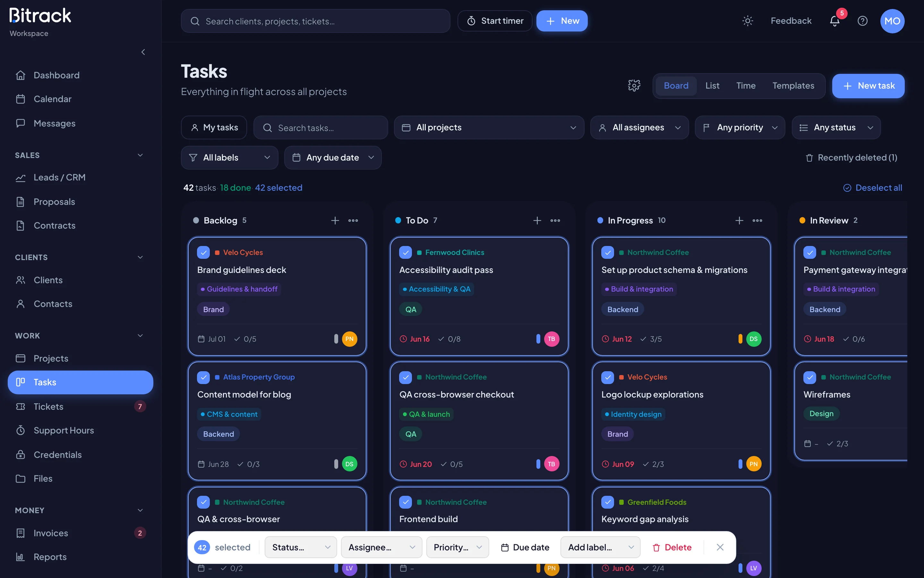924x578 pixels.
Task: Uncheck Accessibility audit pass card
Action: pos(406,252)
